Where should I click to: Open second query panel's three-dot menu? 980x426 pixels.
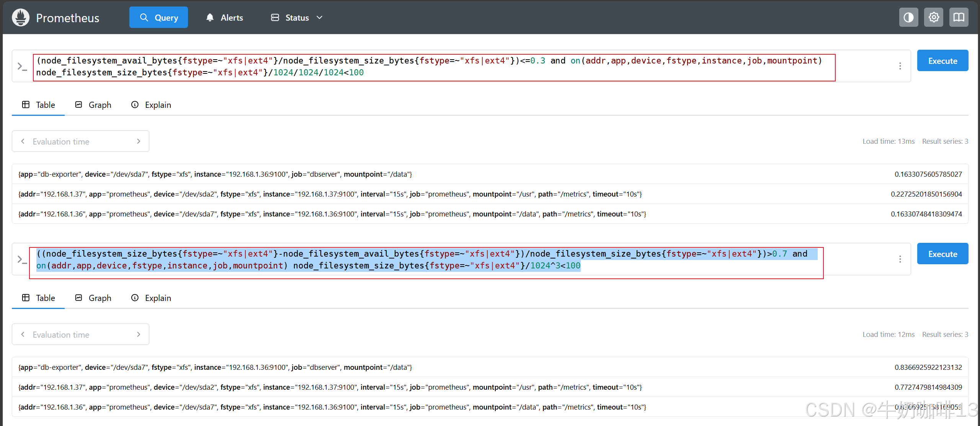(900, 259)
